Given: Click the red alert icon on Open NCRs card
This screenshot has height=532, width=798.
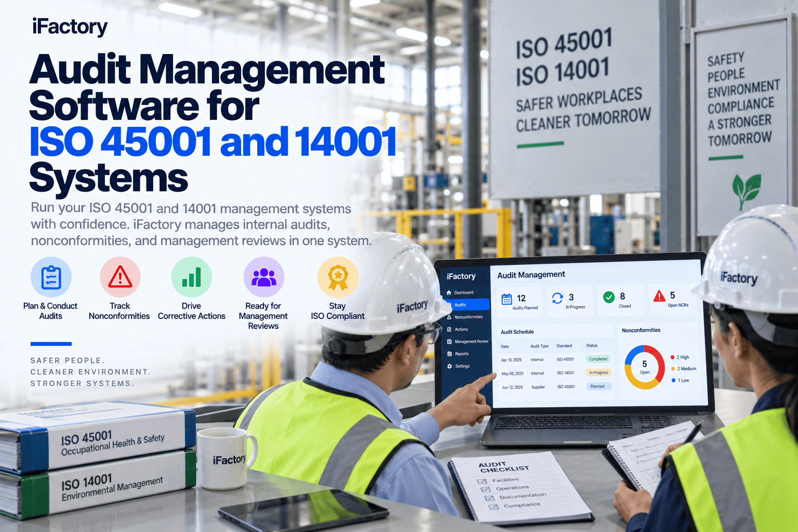Looking at the screenshot, I should pos(659,296).
